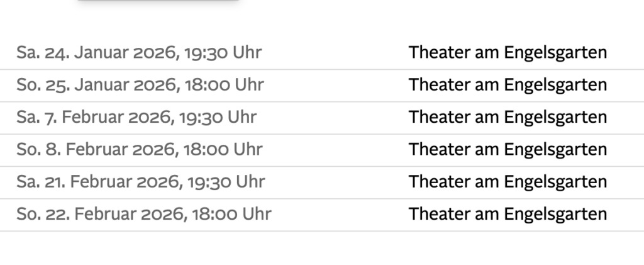Pick the 19:30 Uhr time on 21. Februar

pyautogui.click(x=226, y=182)
